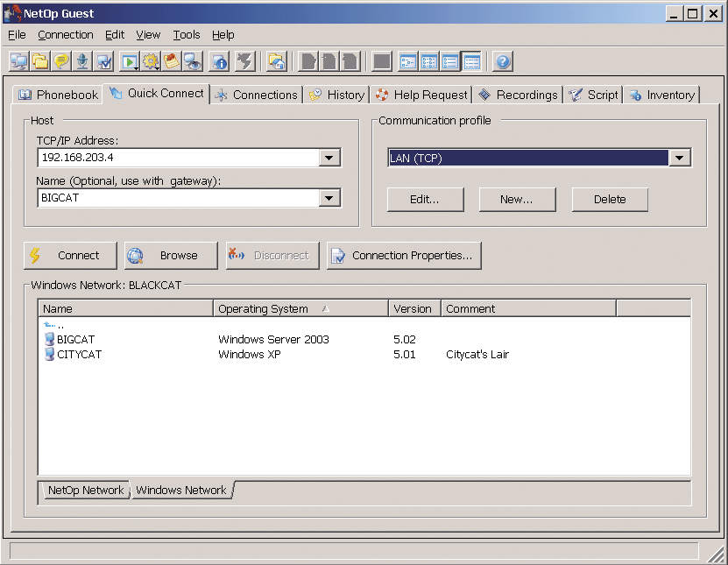Click the 'Windows Server 2003' cell
This screenshot has width=728, height=565.
click(x=273, y=339)
